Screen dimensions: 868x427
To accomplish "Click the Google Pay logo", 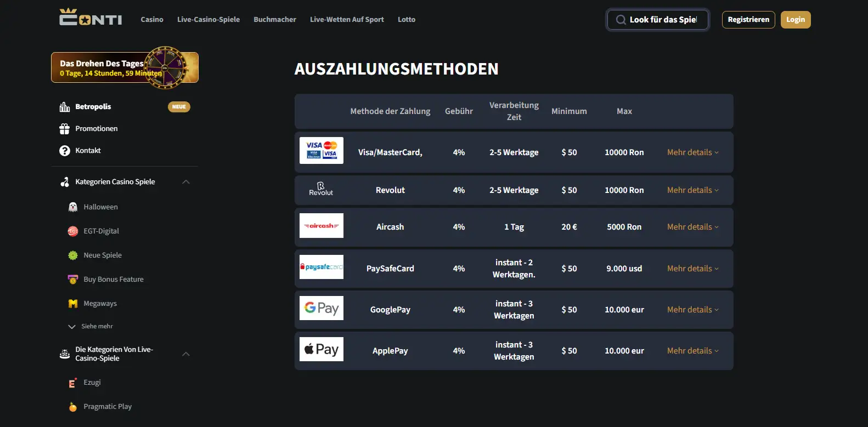I will point(322,308).
